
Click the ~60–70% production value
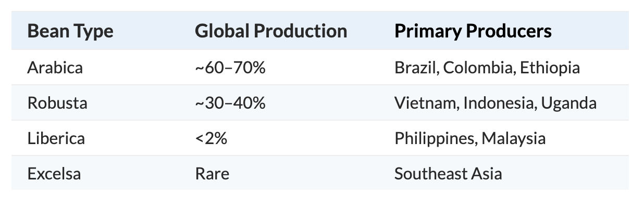230,68
